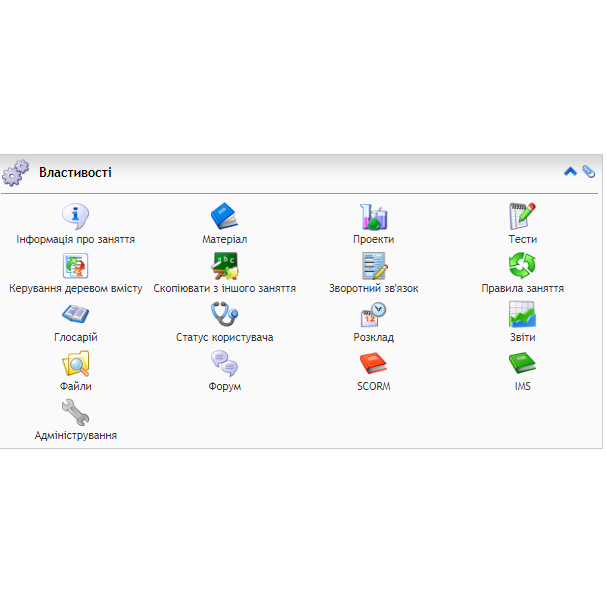Click the green recycle Правила заняття icon
Viewport: 606px width, 602px height.
(523, 265)
